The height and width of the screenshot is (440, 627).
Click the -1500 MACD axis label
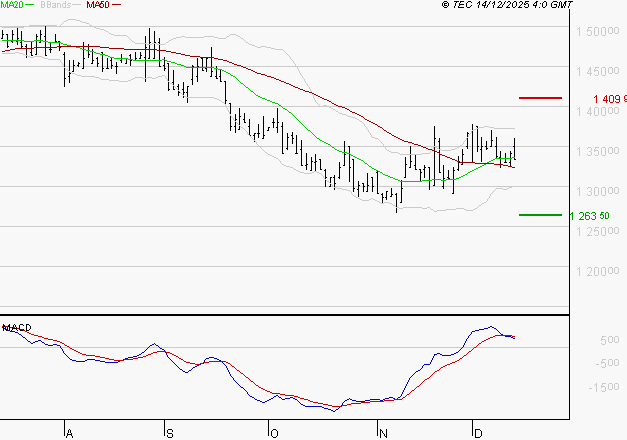(x=604, y=387)
